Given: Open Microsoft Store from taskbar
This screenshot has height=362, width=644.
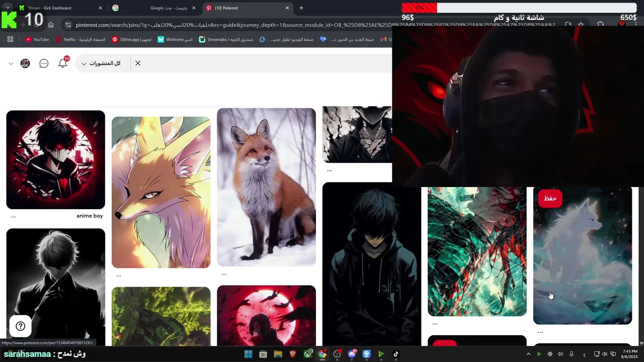Looking at the screenshot, I should [263, 354].
